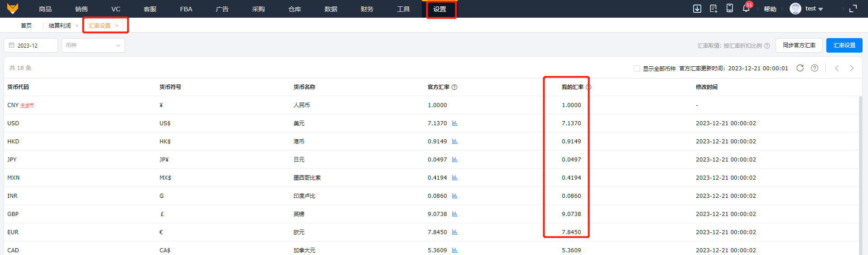Open the 仓库 menu
The width and height of the screenshot is (868, 255).
click(x=294, y=9)
